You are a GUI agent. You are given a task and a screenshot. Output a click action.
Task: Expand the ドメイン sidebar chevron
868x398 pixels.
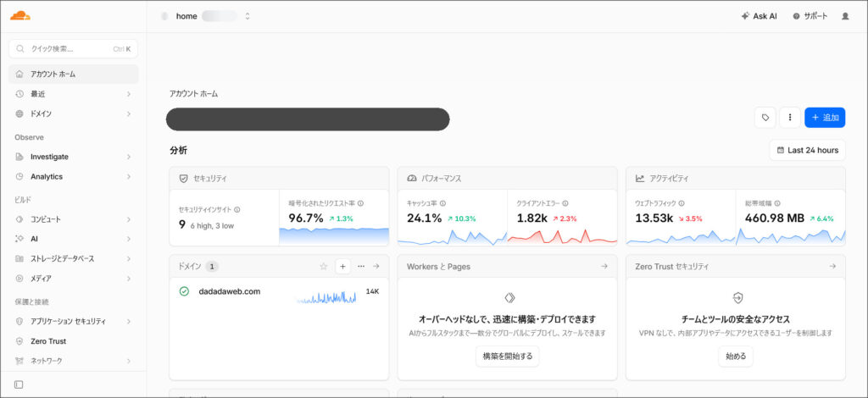coord(129,113)
